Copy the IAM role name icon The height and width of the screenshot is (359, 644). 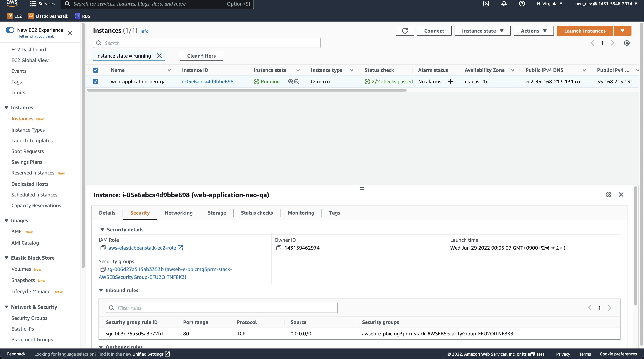tap(103, 248)
